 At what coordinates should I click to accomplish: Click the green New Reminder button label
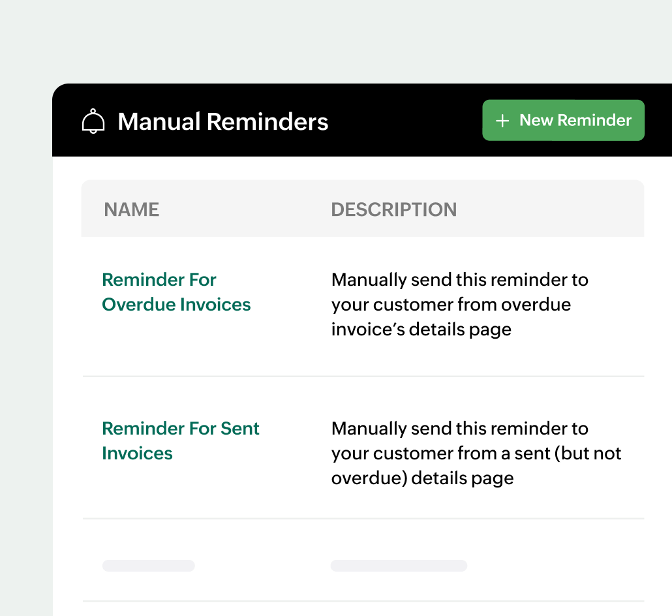[x=575, y=120]
